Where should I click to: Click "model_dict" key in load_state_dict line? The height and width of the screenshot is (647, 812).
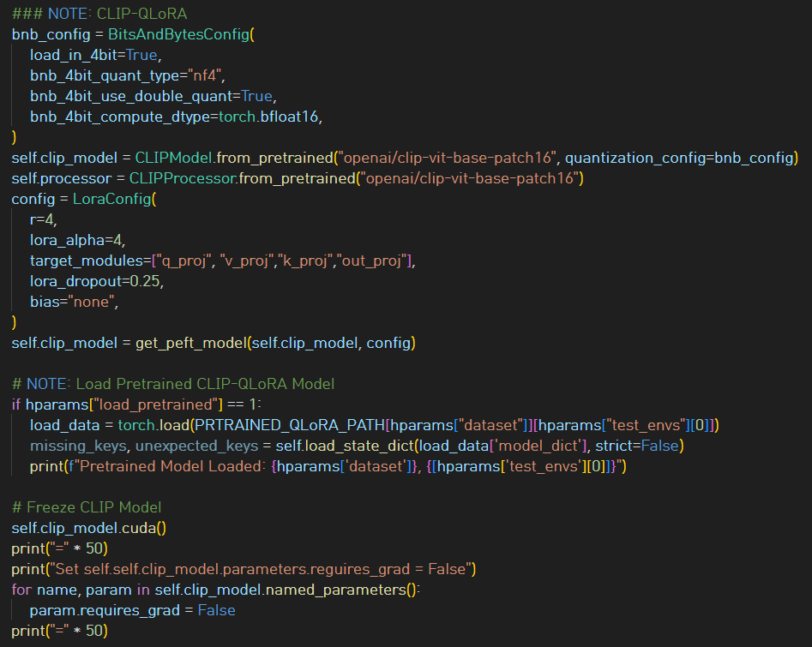[538, 446]
